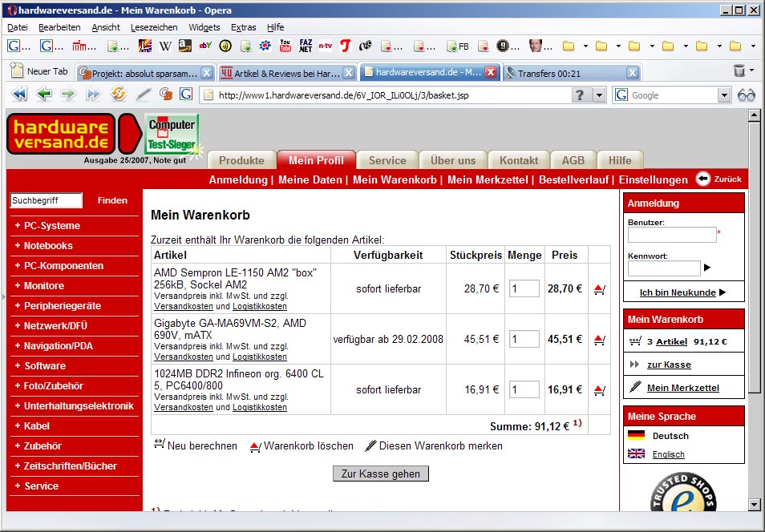Open the address bar dropdown arrow
Image resolution: width=765 pixels, height=532 pixels.
click(x=600, y=95)
